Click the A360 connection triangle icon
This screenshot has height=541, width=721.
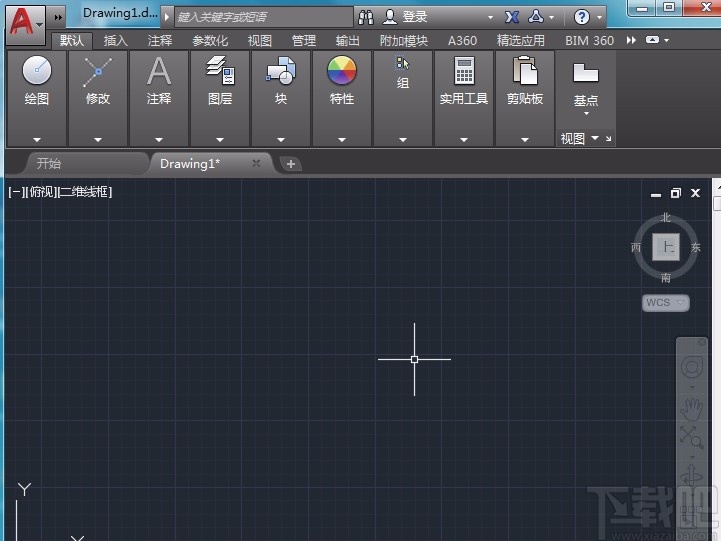click(x=536, y=17)
